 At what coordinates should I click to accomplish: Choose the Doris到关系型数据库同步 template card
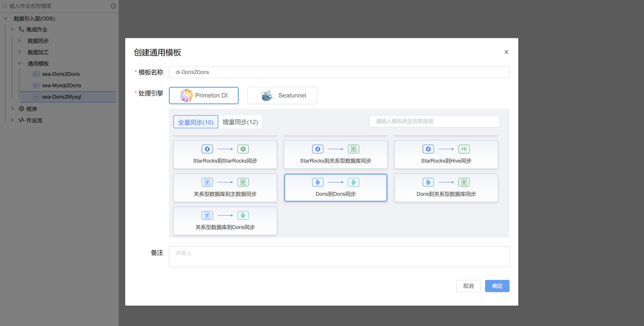tap(446, 188)
